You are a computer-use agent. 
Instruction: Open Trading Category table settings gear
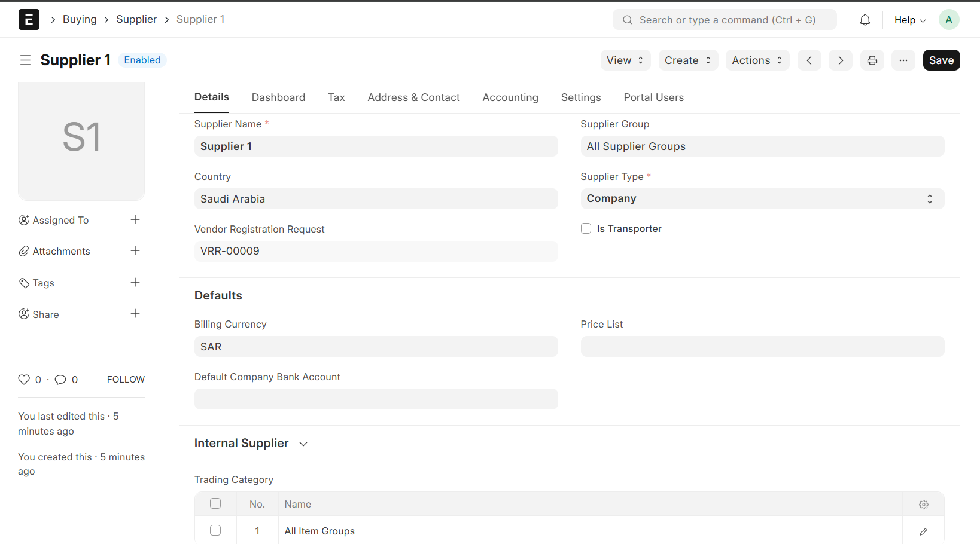click(x=923, y=505)
